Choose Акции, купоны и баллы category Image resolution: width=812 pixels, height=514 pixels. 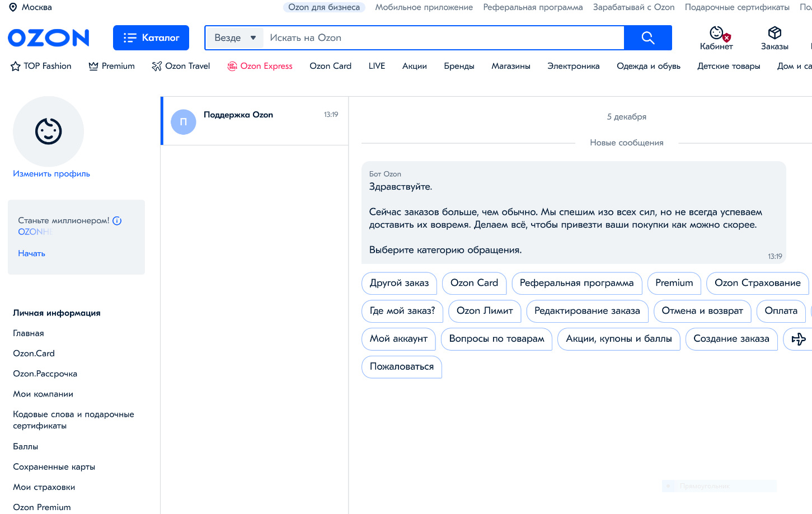618,339
